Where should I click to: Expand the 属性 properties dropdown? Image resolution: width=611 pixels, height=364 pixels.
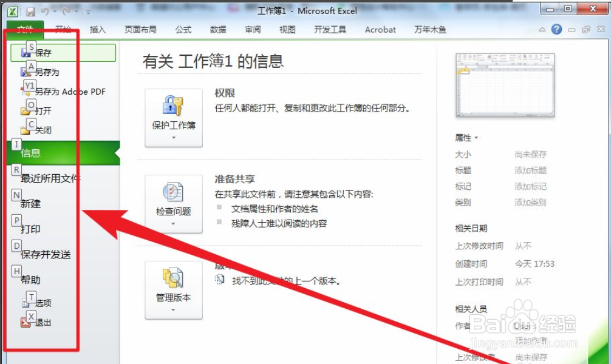point(466,138)
